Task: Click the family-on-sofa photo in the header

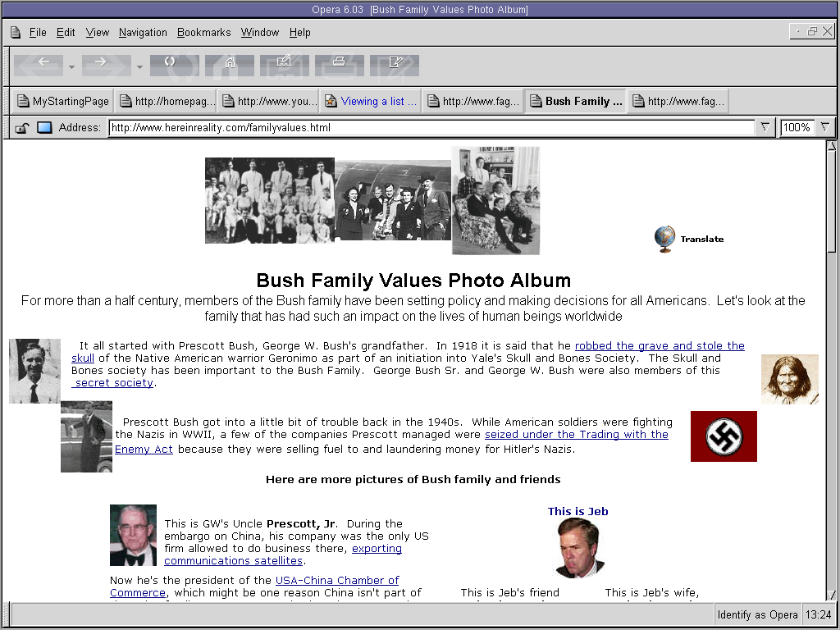Action: click(496, 200)
